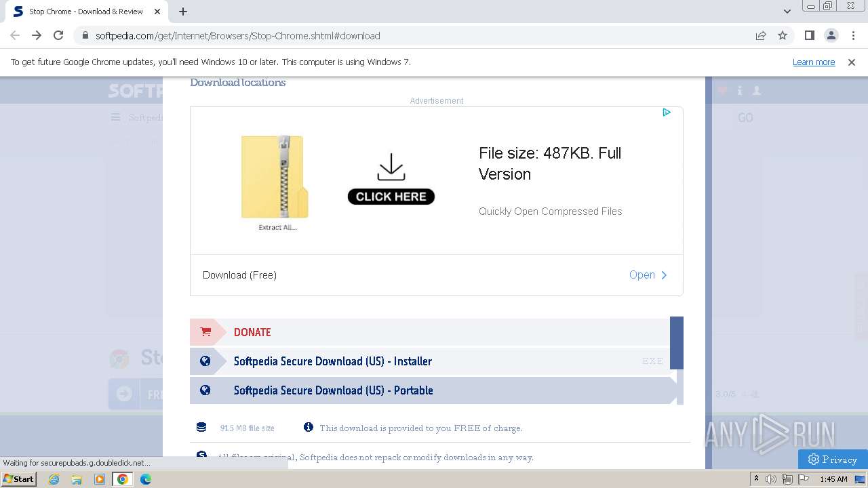Viewport: 868px width, 488px height.
Task: Choose Softpedia Secure Download (US) - Installer
Action: tap(430, 361)
